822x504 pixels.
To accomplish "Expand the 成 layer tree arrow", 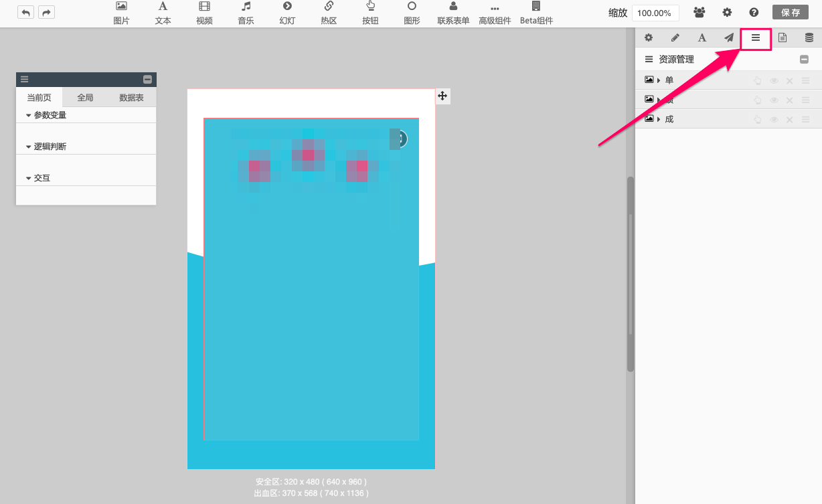I will pyautogui.click(x=659, y=119).
